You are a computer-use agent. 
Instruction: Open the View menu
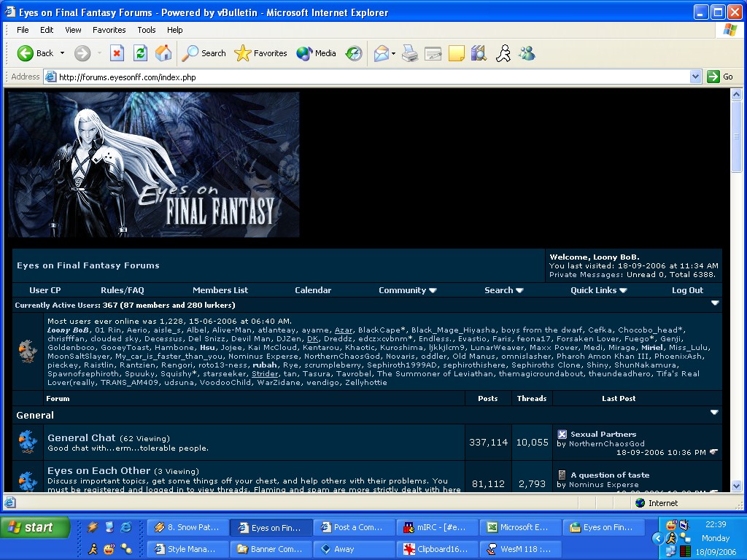tap(73, 29)
